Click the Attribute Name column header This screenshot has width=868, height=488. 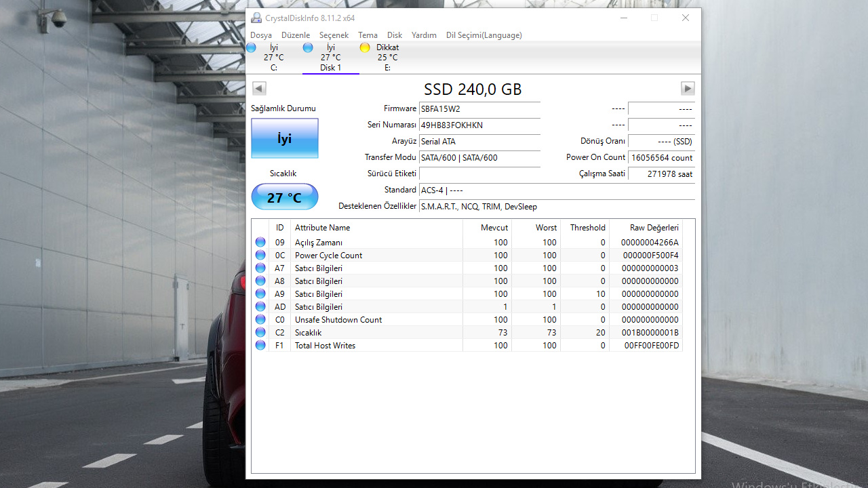point(376,228)
